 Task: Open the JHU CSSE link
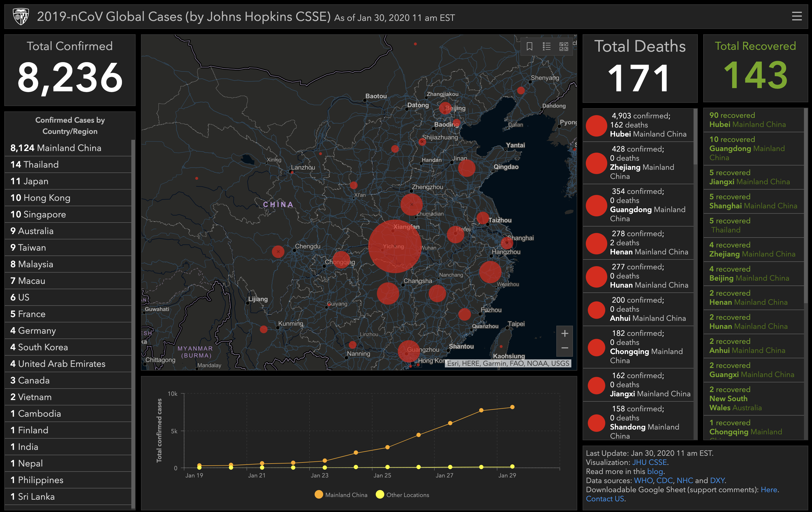coord(649,462)
